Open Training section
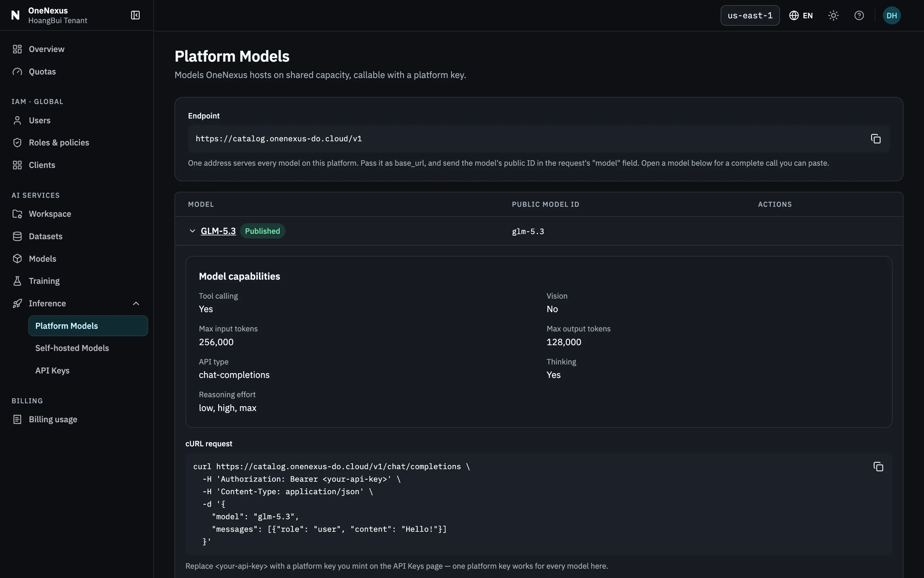The height and width of the screenshot is (578, 924). click(x=44, y=281)
